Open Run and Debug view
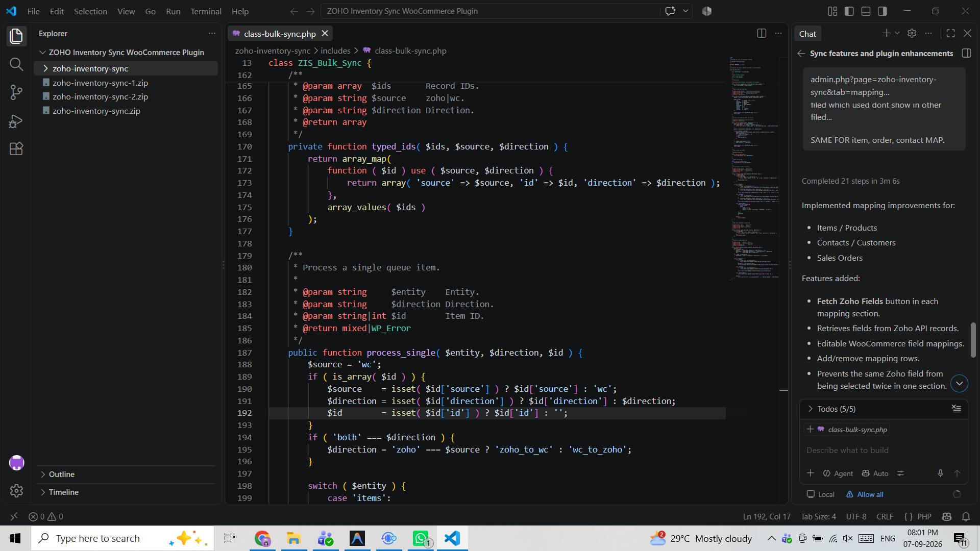980x551 pixels. pos(16,121)
